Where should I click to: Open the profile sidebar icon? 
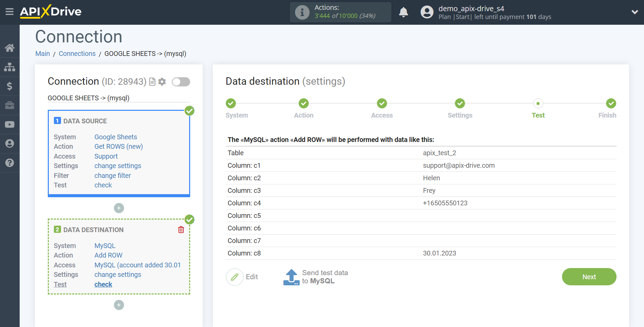pyautogui.click(x=9, y=144)
